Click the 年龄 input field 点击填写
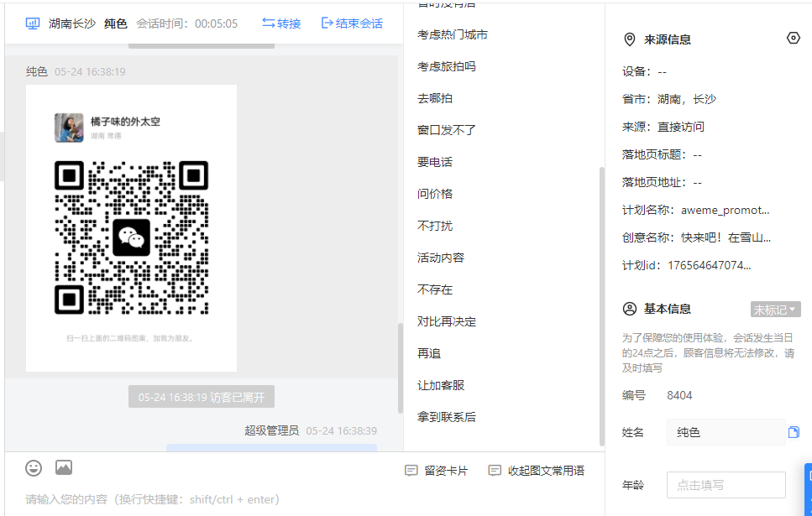 pyautogui.click(x=726, y=485)
